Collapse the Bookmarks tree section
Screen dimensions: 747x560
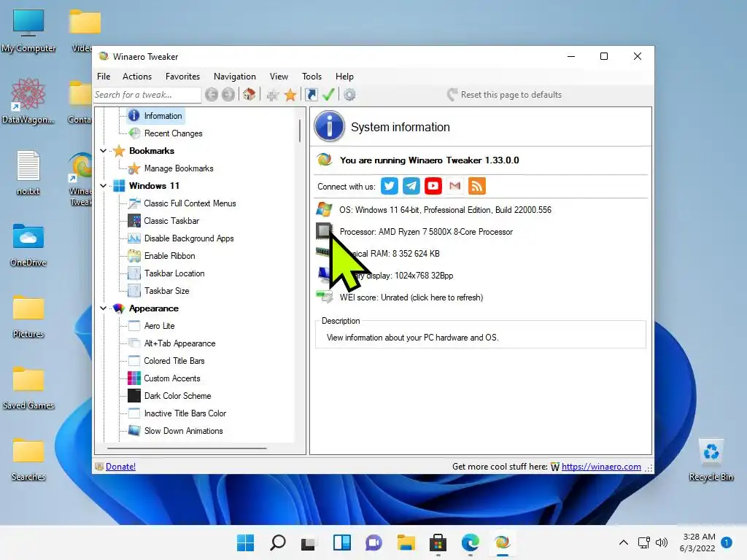click(x=103, y=150)
